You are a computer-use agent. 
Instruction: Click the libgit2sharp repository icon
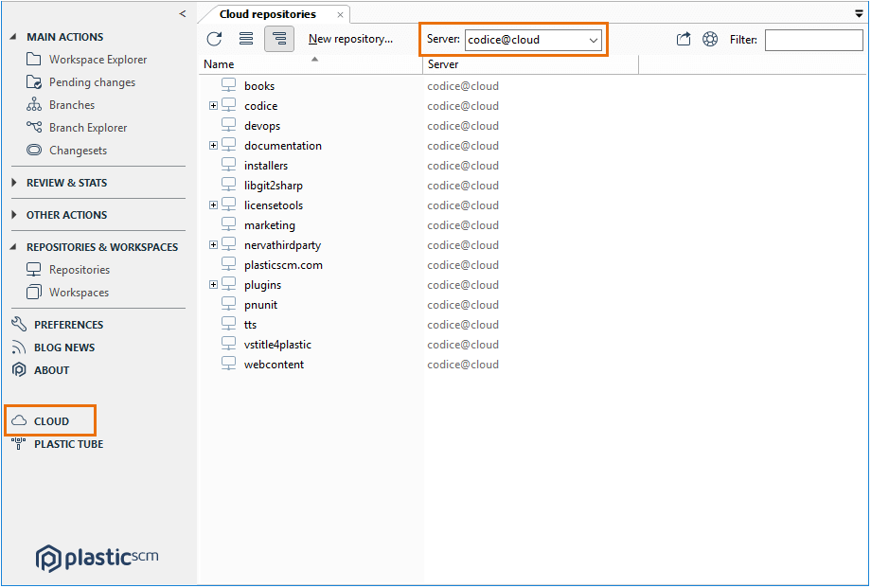[228, 185]
